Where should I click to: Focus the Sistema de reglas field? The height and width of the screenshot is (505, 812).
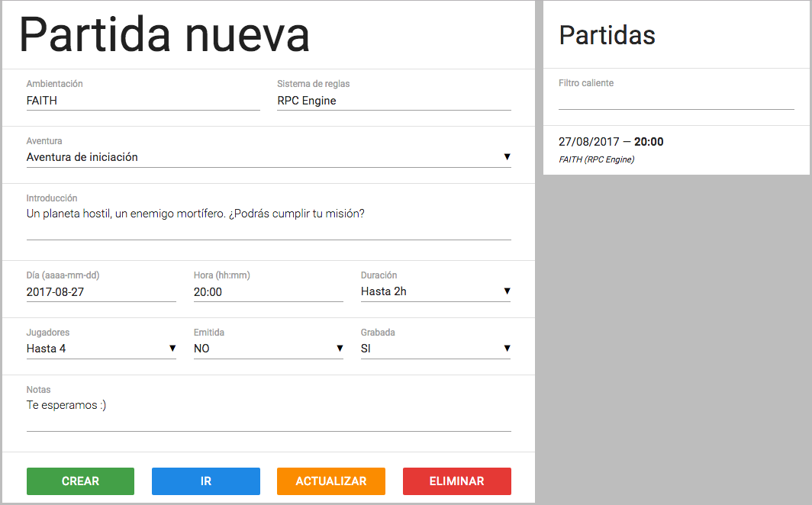(x=394, y=101)
